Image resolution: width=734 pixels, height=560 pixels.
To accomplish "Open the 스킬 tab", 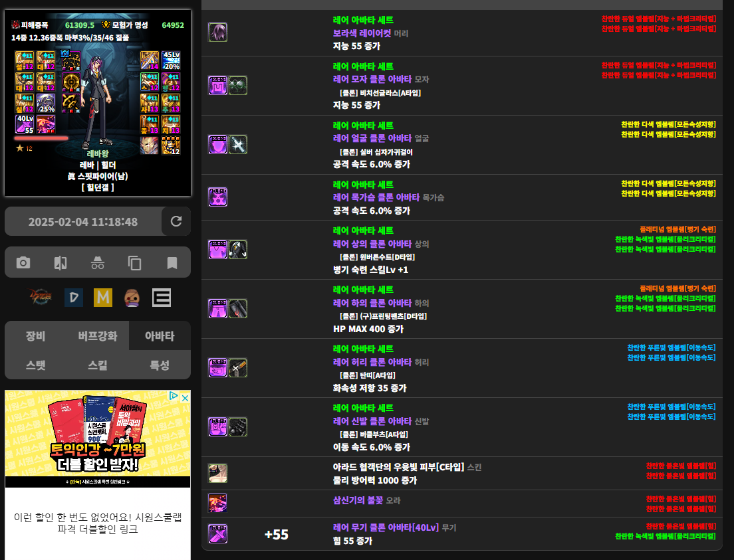I will pos(97,365).
